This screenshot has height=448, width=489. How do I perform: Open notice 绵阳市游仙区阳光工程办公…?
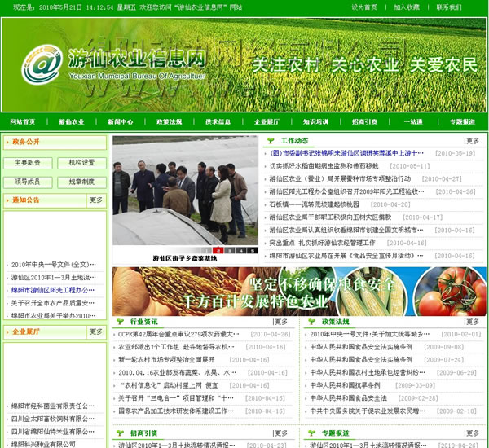click(53, 290)
